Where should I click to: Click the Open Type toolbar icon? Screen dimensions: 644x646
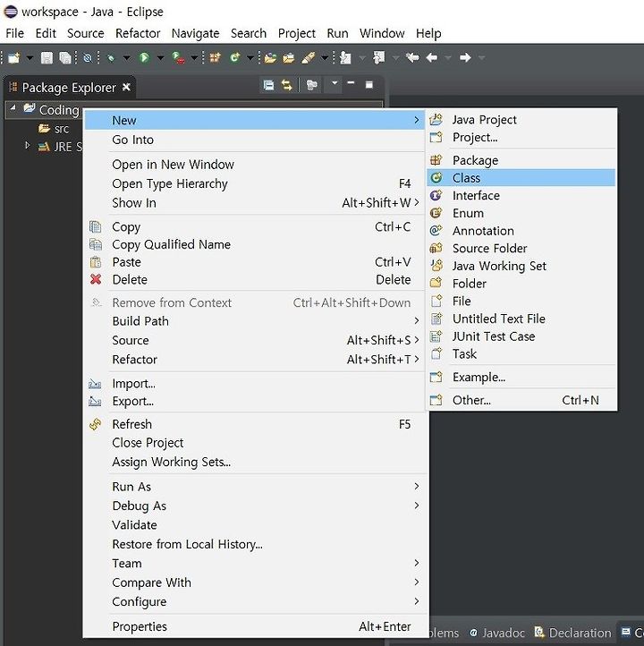[270, 57]
